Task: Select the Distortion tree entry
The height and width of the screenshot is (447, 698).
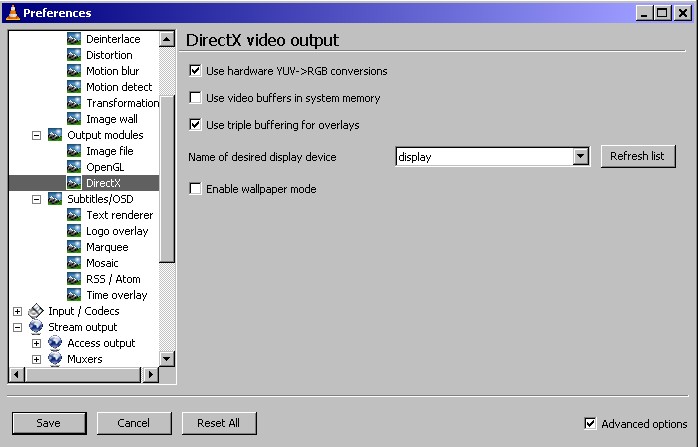Action: [109, 55]
